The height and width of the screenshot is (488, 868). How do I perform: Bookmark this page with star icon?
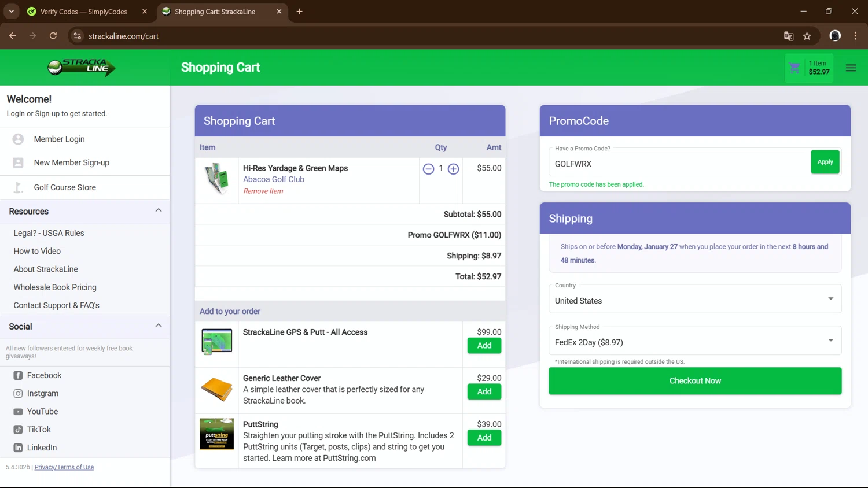tap(807, 36)
